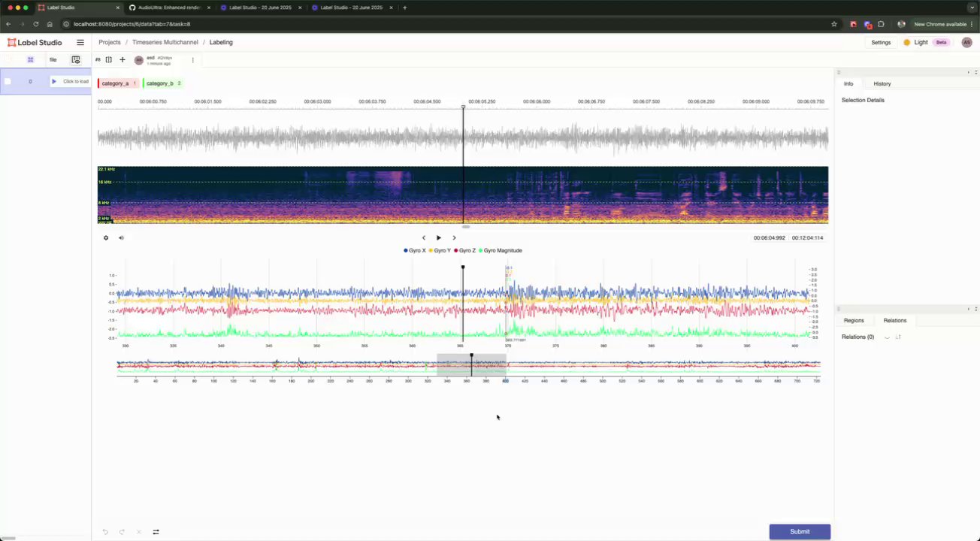
Task: Go to the Projects breadcrumb
Action: pyautogui.click(x=110, y=42)
